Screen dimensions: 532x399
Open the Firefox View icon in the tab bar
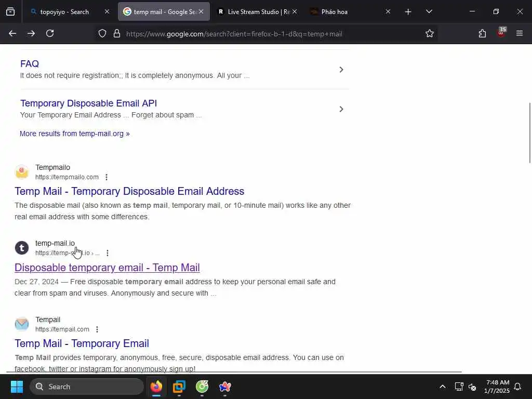(x=10, y=12)
